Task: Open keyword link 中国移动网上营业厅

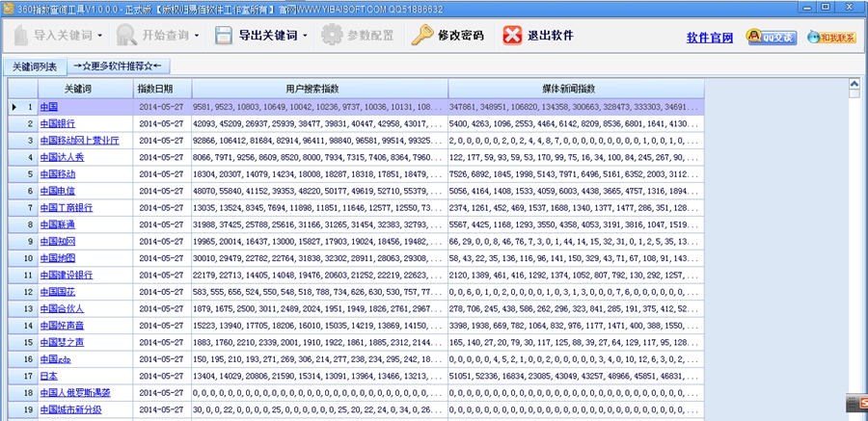Action: click(79, 141)
